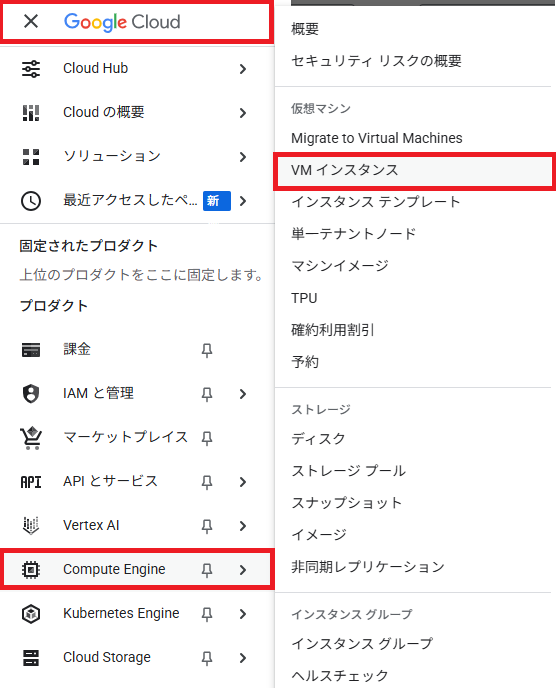The image size is (556, 688).
Task: Expand the Kubernetes Engine submenu chevron
Action: [243, 613]
